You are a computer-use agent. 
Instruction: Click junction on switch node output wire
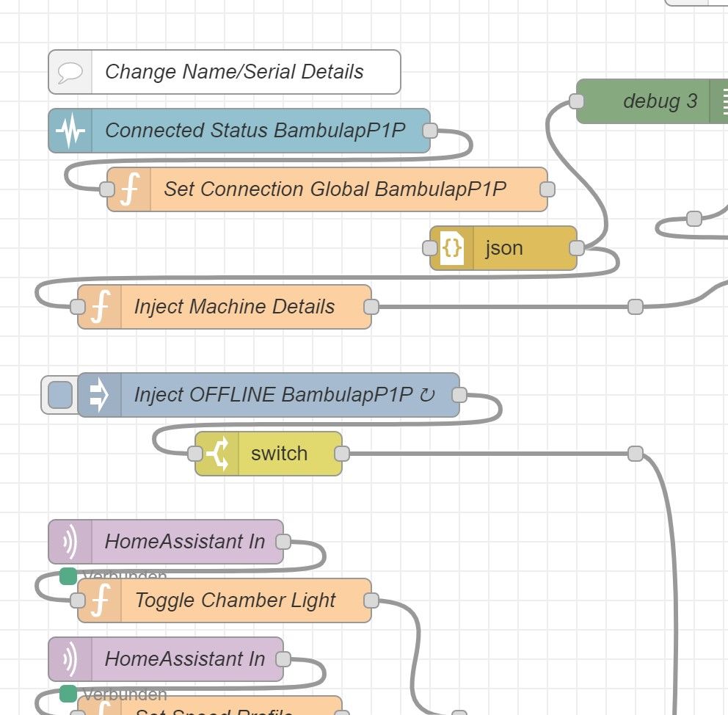click(x=636, y=454)
